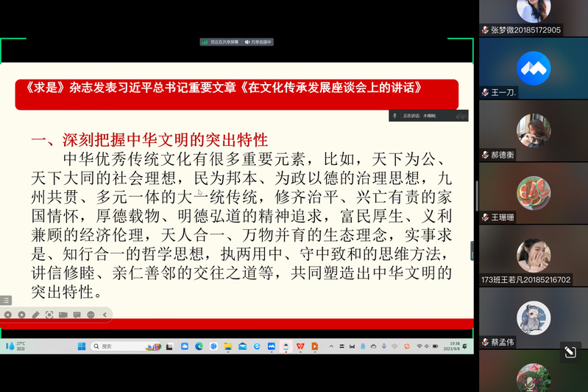The image size is (588, 392).
Task: Click the exit full-screen icon at bottom right
Action: click(x=570, y=353)
